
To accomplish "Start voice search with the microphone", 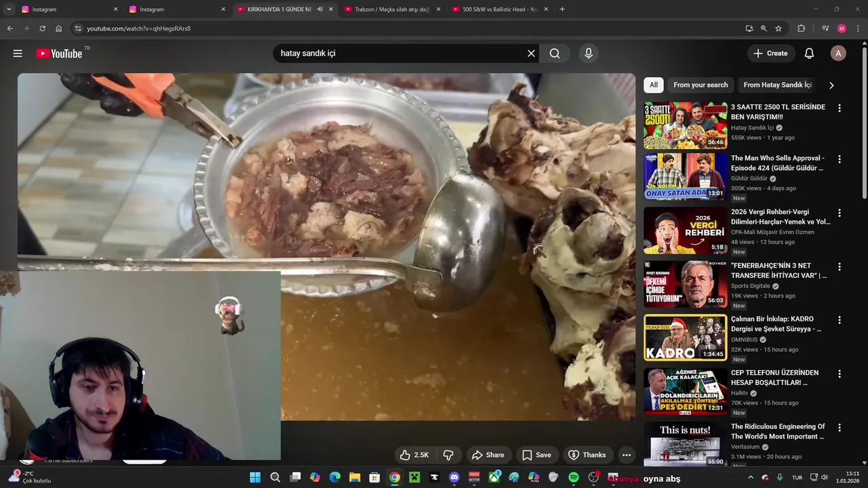I will pos(588,54).
